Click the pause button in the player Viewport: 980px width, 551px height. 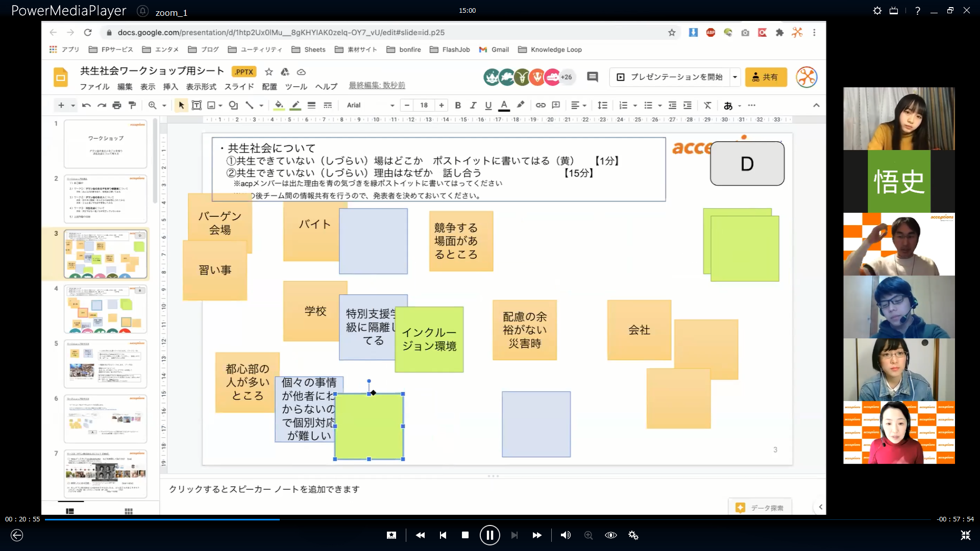point(489,535)
